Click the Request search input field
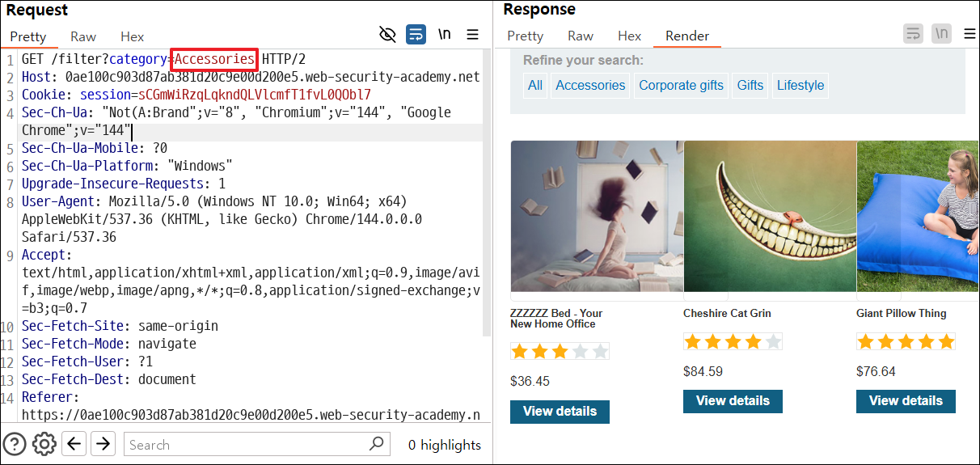980x465 pixels. tap(246, 444)
